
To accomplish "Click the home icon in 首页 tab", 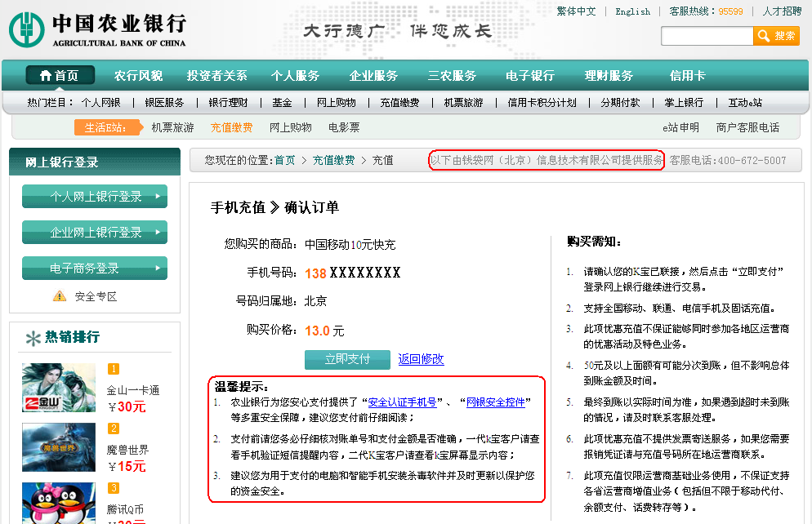I will coord(46,76).
